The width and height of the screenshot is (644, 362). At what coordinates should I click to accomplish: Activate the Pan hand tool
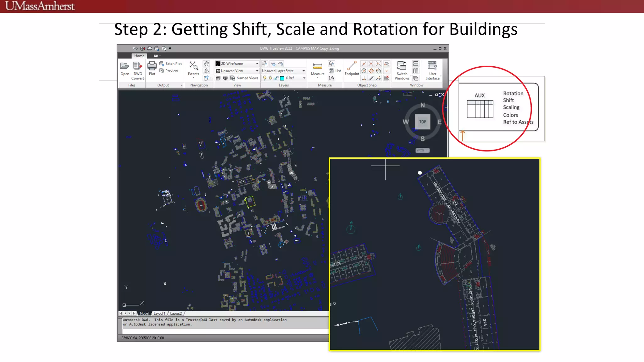pyautogui.click(x=206, y=63)
